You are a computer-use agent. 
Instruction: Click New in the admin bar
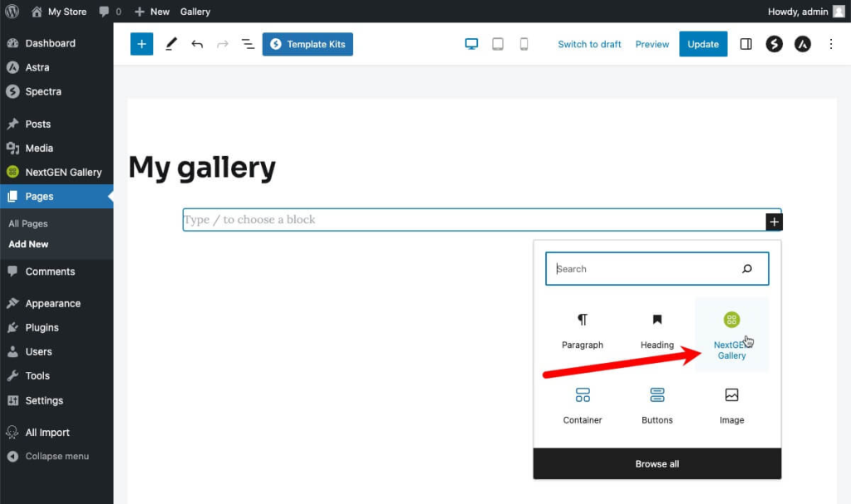pyautogui.click(x=152, y=12)
